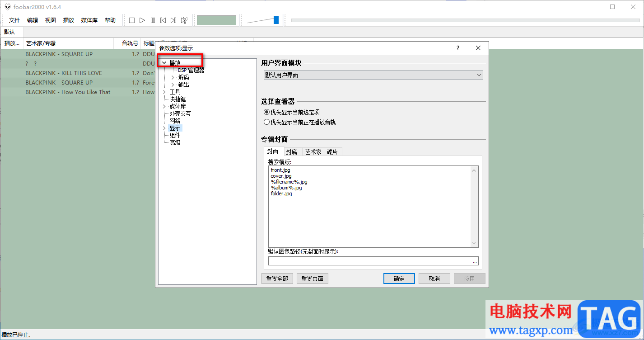The height and width of the screenshot is (340, 644).
Task: Click folder.jpg line in search template
Action: click(281, 194)
